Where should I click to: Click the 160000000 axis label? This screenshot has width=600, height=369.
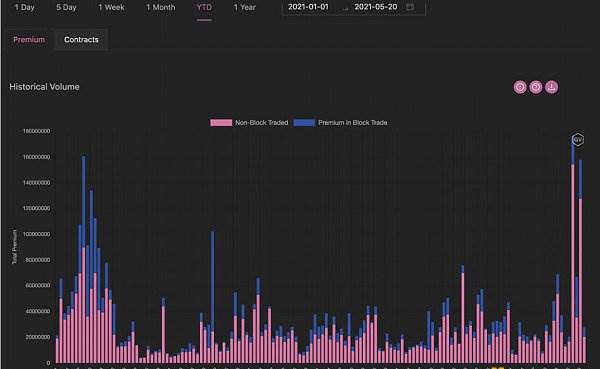(36, 157)
